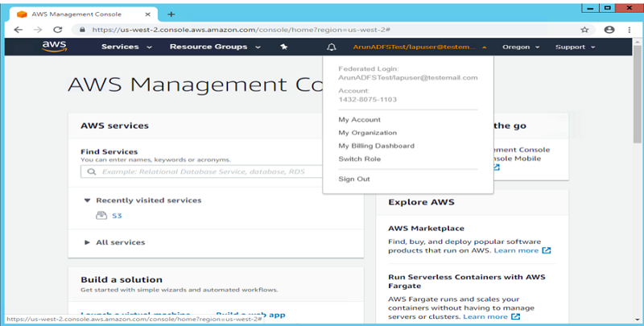Switch to AWS Management Console browser tab
644x326 pixels.
point(85,14)
